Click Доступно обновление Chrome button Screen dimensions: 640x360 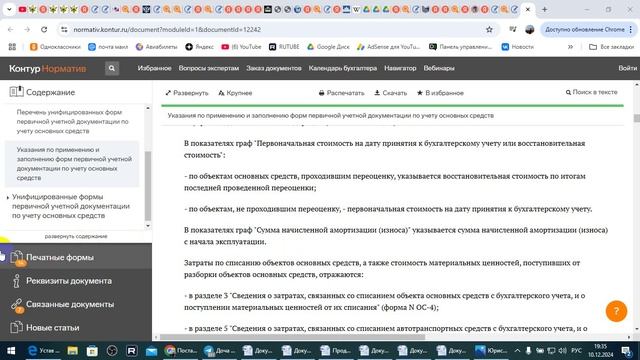click(x=588, y=29)
